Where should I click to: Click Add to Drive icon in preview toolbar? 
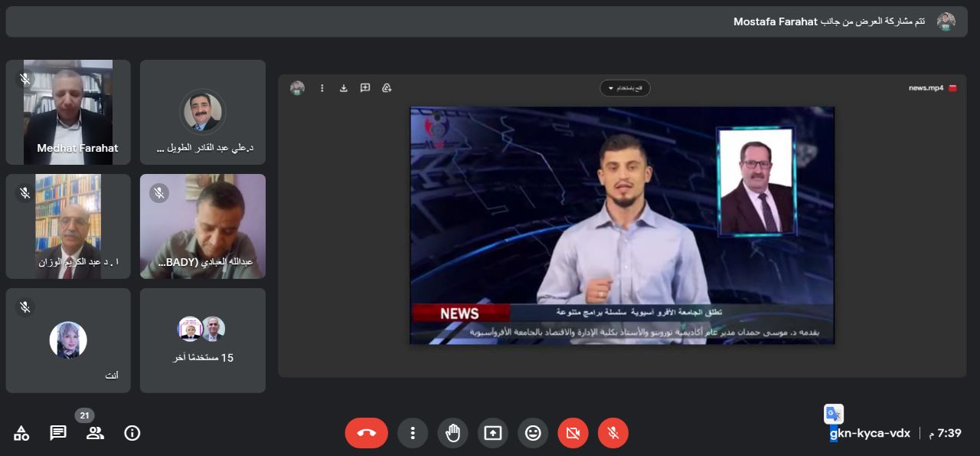[x=387, y=88]
